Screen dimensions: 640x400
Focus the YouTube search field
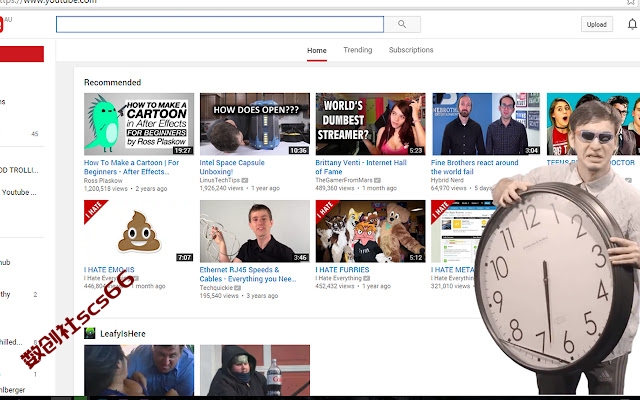pos(220,24)
